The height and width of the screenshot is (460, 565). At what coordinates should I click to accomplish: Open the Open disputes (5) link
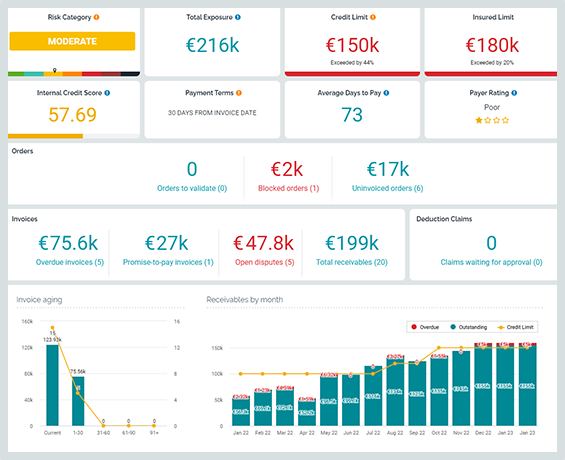[x=265, y=262]
